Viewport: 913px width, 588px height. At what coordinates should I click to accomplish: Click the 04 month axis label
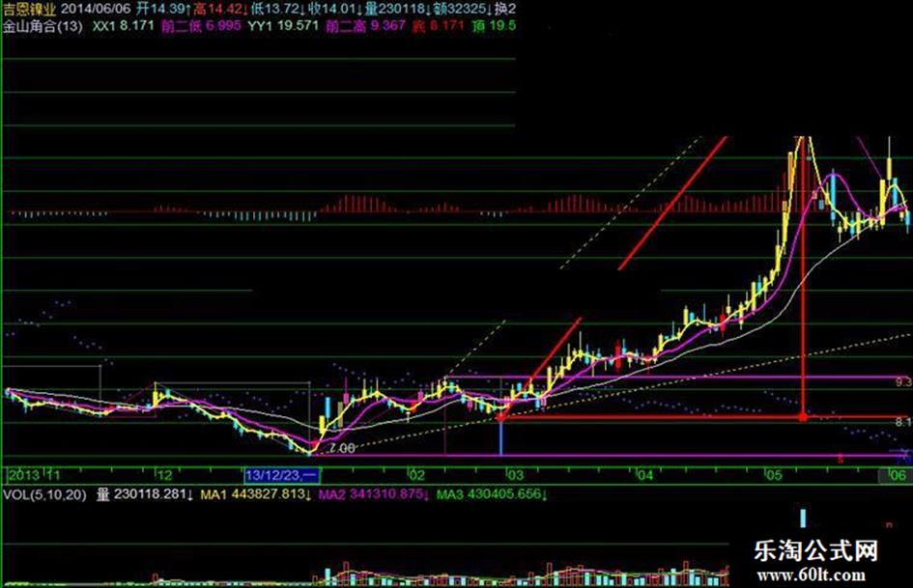[644, 475]
